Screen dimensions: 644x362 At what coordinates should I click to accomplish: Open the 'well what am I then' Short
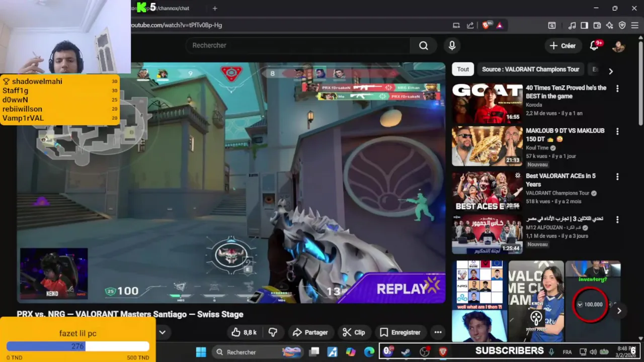point(479,301)
